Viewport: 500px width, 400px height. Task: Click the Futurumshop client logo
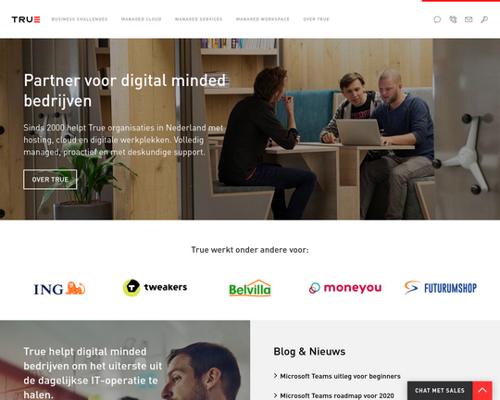tap(440, 288)
